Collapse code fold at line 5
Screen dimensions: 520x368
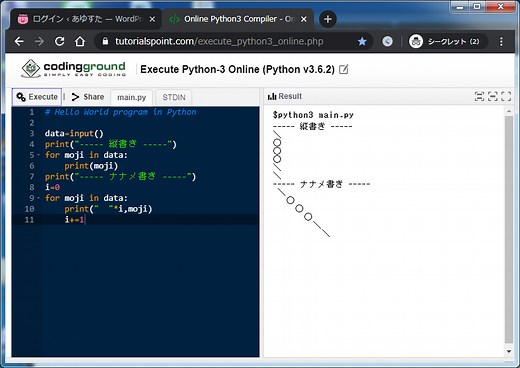pos(38,155)
